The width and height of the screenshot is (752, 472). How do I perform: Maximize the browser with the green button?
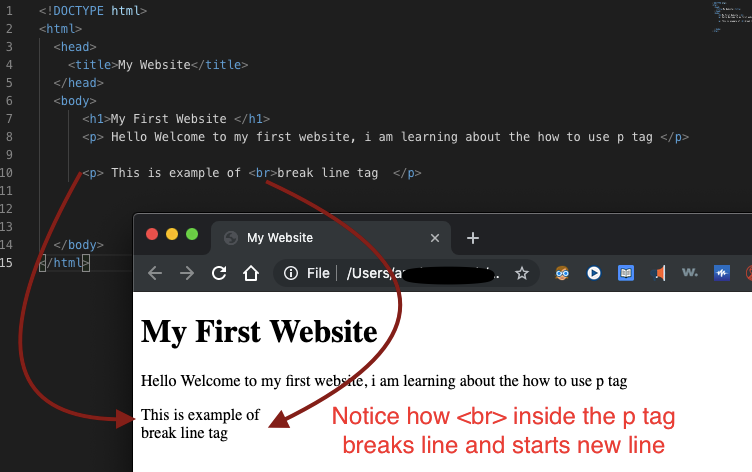pos(192,234)
